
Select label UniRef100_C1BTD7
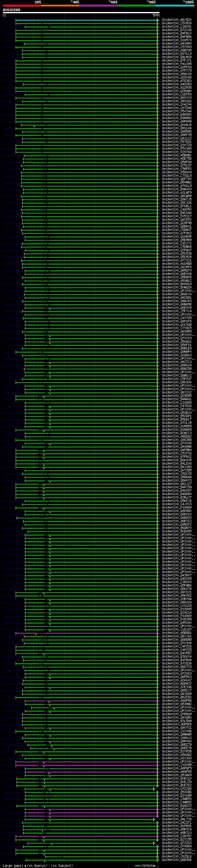pos(177,836)
